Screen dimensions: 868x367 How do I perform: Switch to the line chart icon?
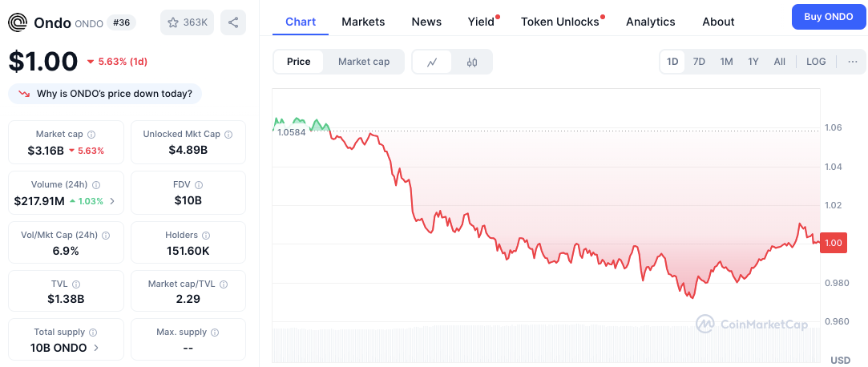432,62
